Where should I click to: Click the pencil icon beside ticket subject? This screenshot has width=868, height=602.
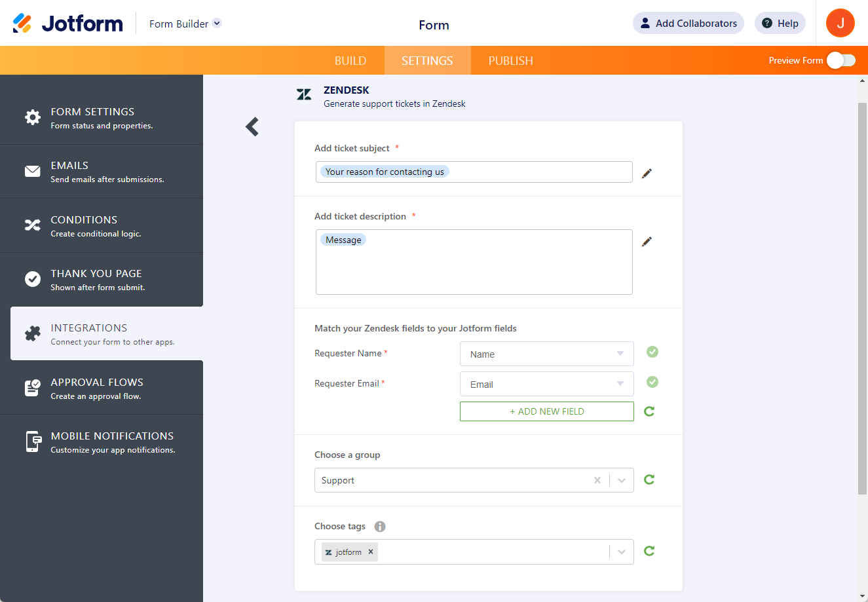(647, 174)
